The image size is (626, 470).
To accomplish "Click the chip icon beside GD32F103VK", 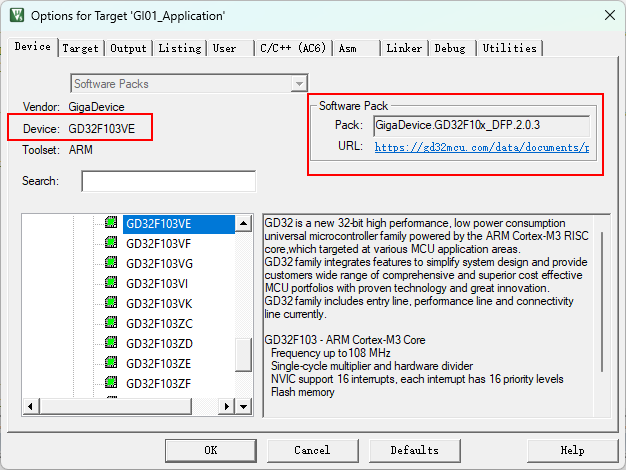I will pos(111,302).
